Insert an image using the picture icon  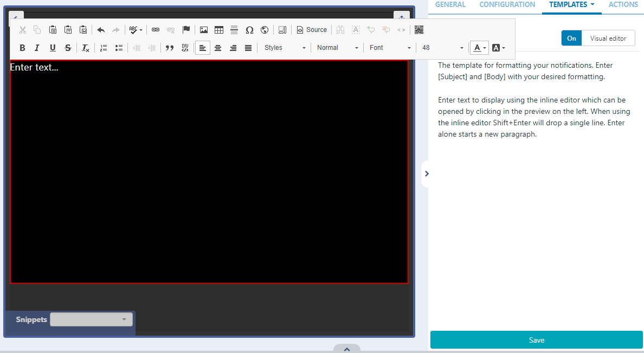pos(204,30)
